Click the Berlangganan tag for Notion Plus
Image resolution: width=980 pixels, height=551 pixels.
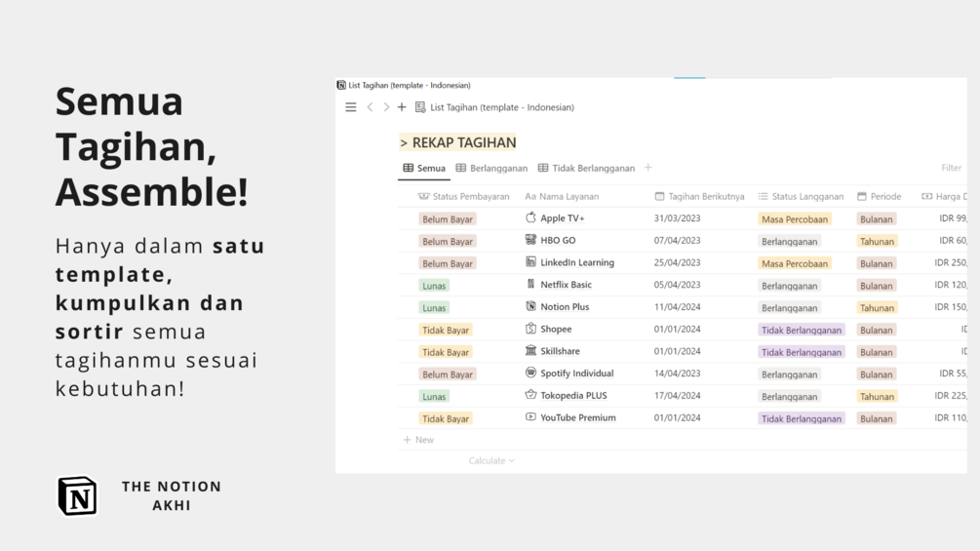pyautogui.click(x=790, y=308)
